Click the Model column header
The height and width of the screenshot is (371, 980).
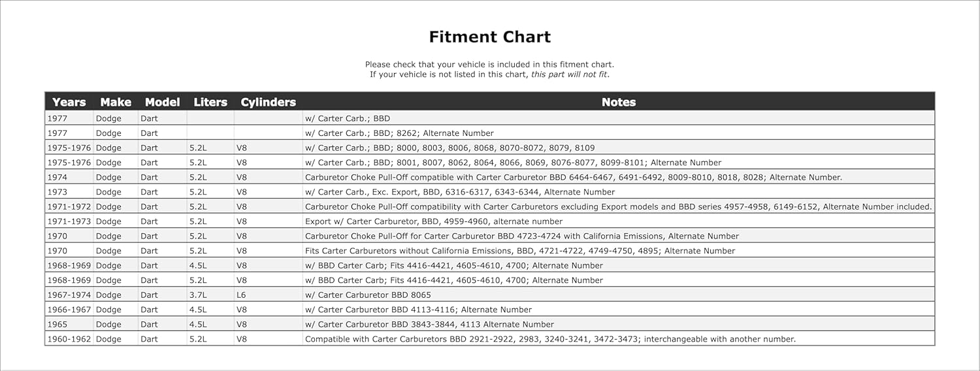[x=162, y=102]
